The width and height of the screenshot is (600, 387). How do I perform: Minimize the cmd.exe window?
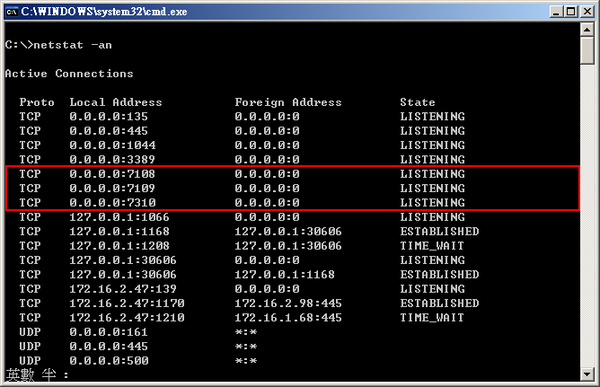coord(557,11)
